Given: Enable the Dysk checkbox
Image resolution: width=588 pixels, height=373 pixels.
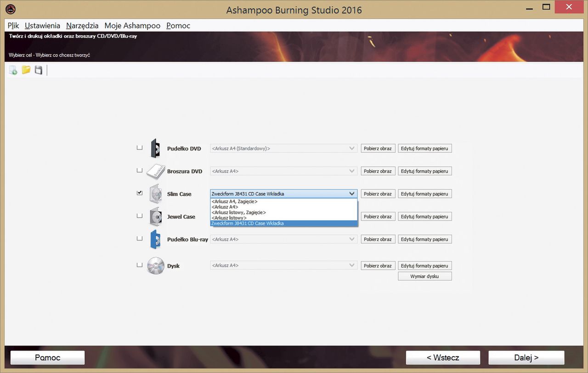Looking at the screenshot, I should (x=140, y=265).
